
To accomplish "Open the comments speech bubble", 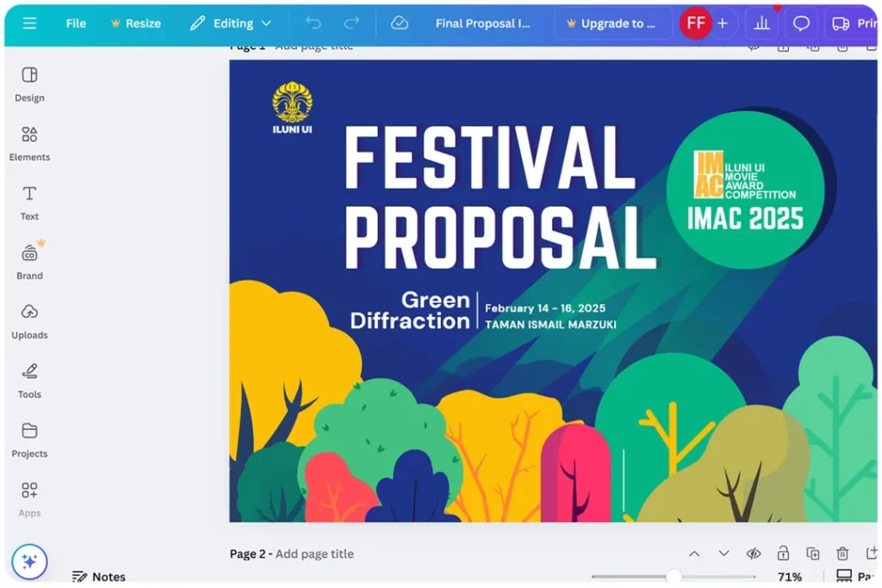I will coord(801,23).
